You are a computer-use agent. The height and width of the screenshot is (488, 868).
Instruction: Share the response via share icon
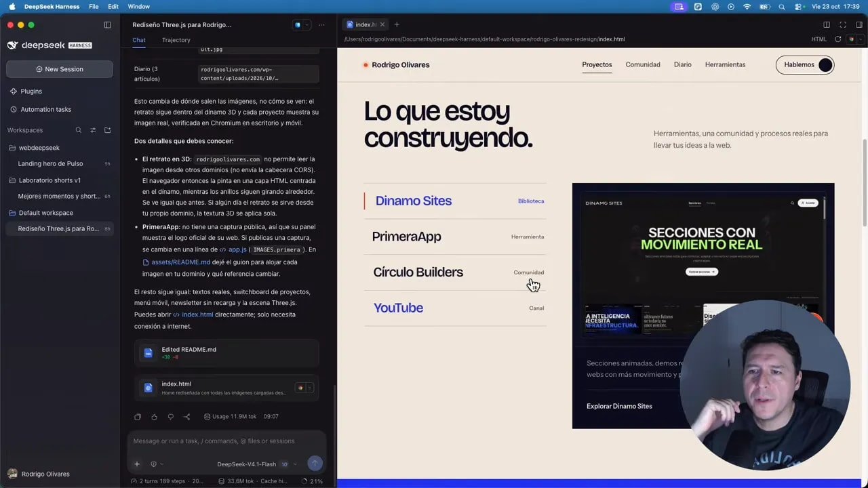187,417
